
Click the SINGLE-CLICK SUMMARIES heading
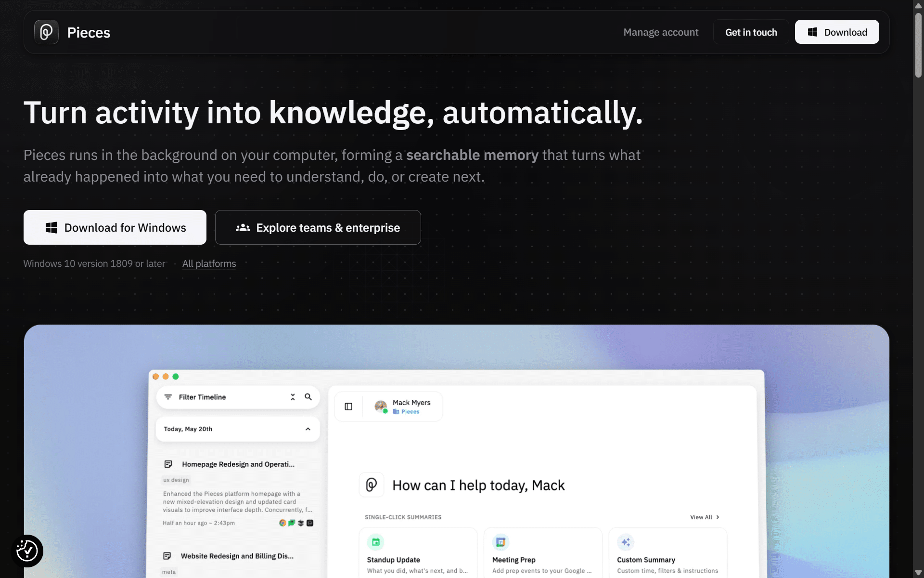pyautogui.click(x=403, y=517)
